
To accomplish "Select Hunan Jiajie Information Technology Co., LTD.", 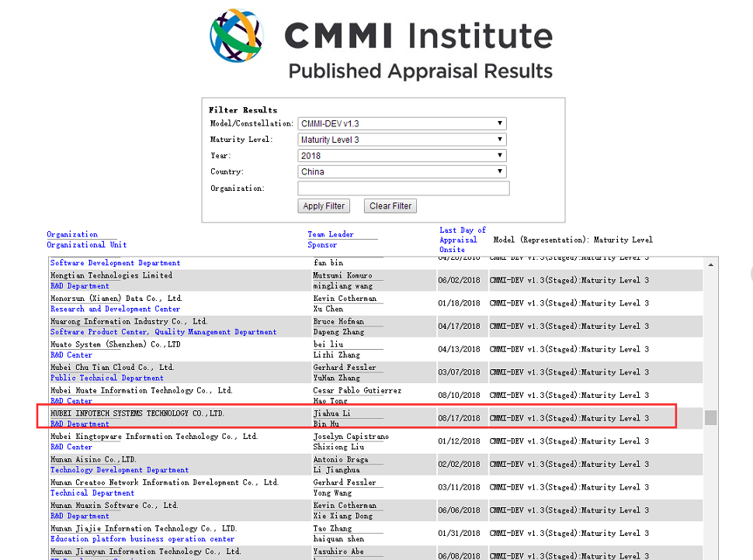I will point(144,529).
